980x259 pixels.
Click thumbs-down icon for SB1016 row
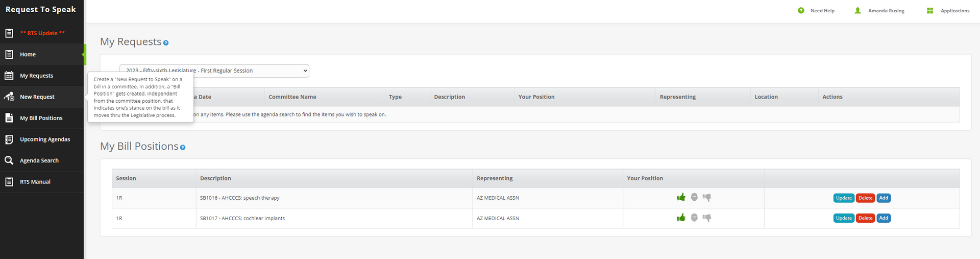(707, 197)
